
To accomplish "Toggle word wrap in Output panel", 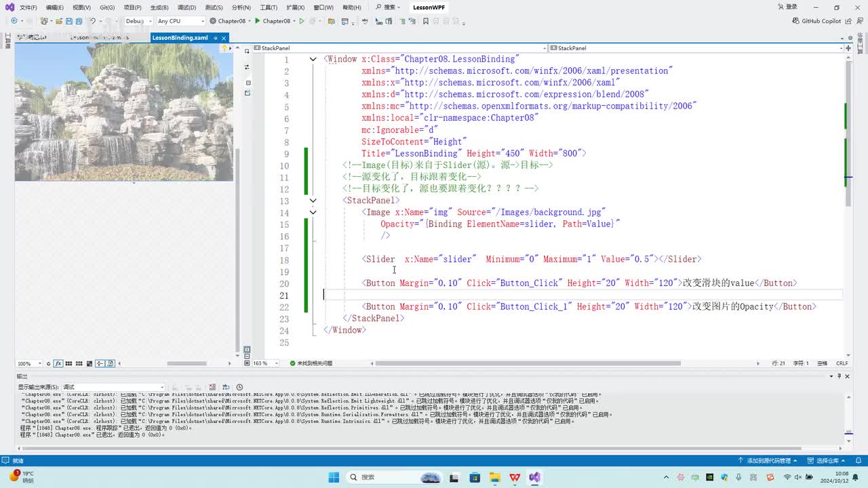I will 226,387.
